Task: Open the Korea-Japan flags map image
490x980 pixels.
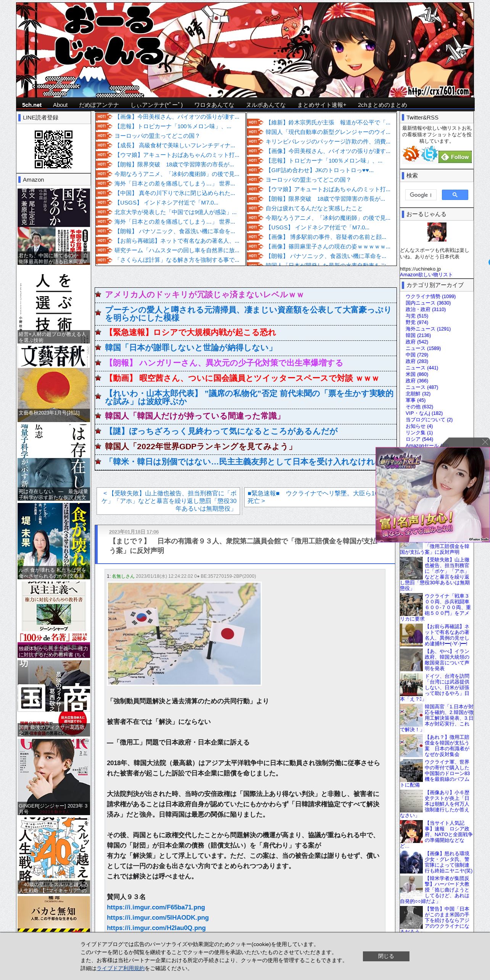Action: pos(184,633)
